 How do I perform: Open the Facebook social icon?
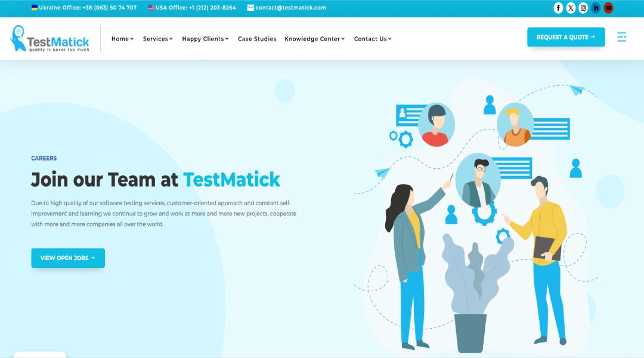pos(558,8)
